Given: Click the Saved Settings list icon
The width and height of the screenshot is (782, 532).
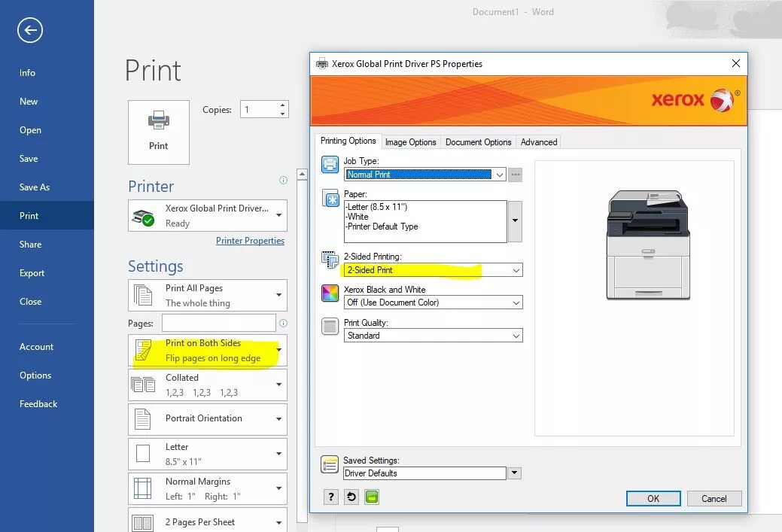Looking at the screenshot, I should point(330,465).
